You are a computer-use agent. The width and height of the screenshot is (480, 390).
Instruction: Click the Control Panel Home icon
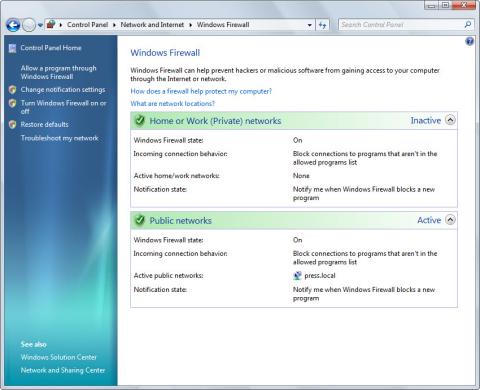point(13,48)
